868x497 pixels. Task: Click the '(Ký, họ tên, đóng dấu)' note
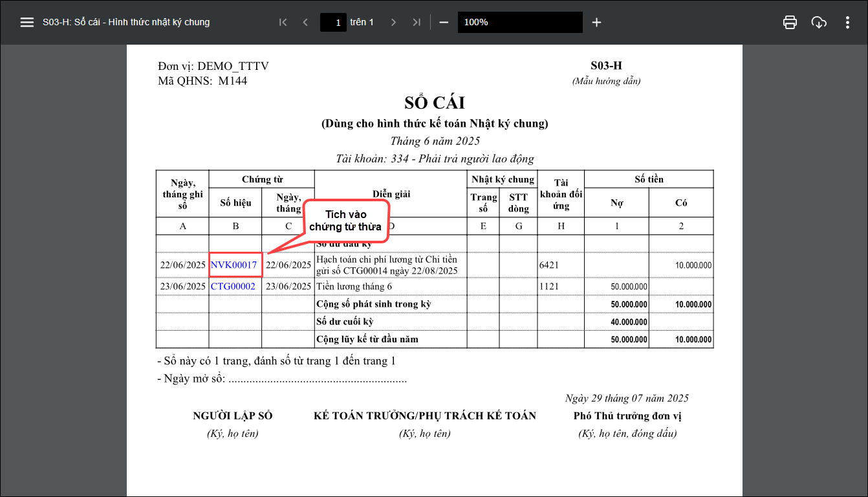click(x=627, y=434)
